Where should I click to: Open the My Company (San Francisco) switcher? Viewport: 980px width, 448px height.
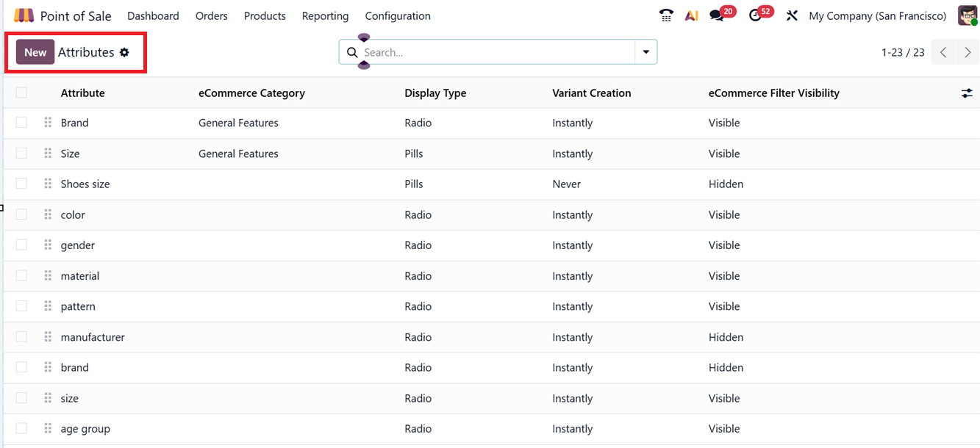[877, 15]
